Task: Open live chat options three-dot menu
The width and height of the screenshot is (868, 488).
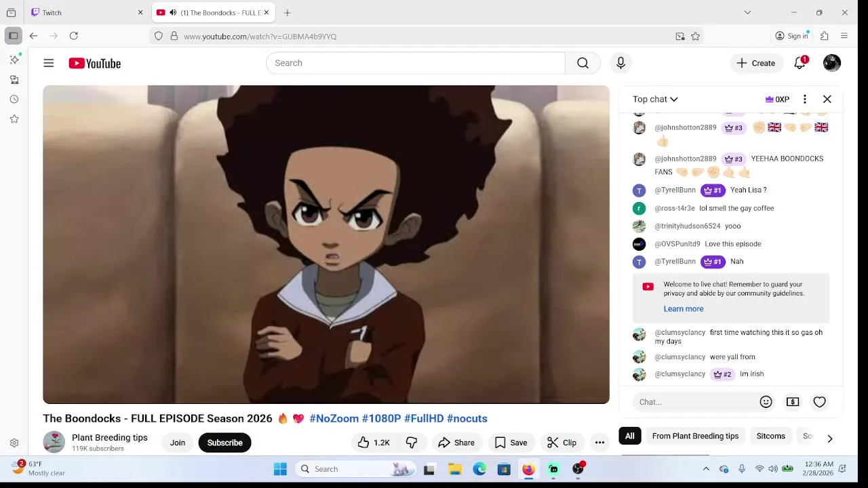Action: (x=804, y=99)
